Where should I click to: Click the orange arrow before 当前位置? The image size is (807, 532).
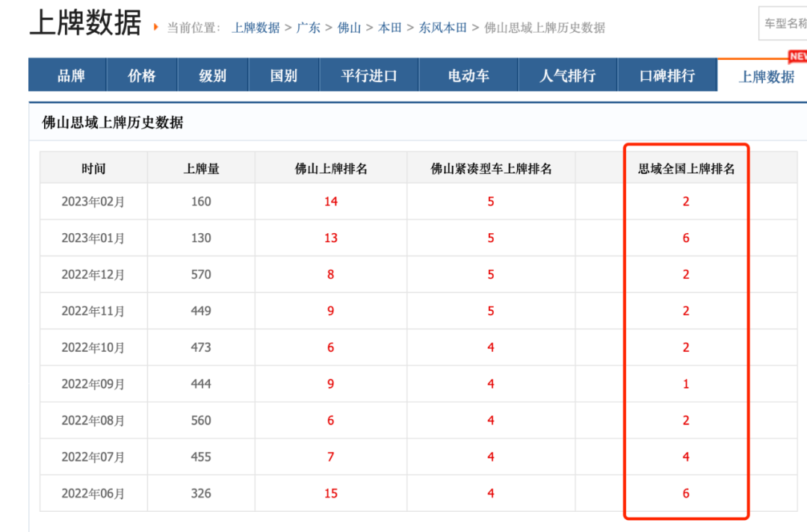(156, 27)
